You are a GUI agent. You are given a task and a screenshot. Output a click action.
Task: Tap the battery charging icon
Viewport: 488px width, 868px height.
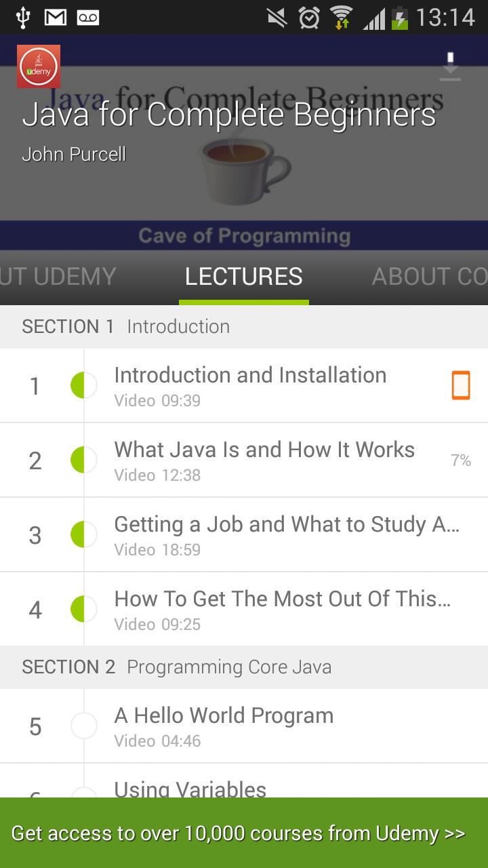click(401, 18)
